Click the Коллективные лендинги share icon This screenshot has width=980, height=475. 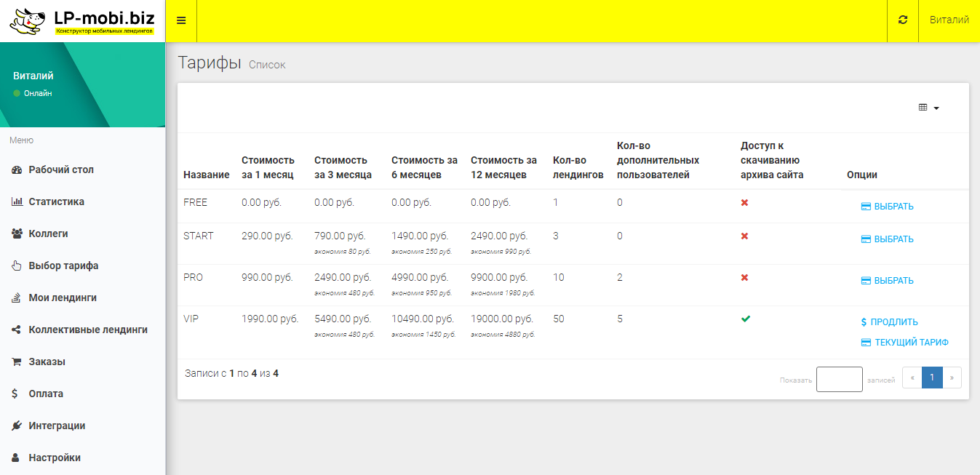click(x=16, y=330)
